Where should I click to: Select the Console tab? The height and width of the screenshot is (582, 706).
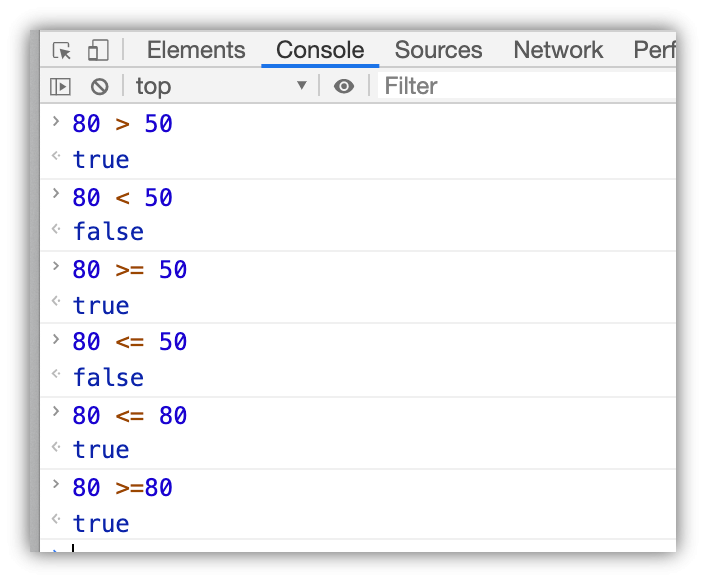click(x=320, y=50)
